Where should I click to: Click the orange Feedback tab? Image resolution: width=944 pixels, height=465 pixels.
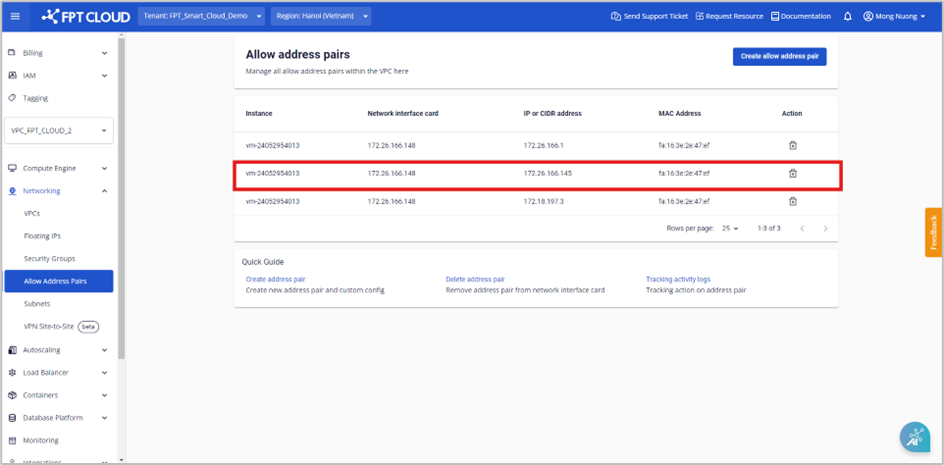point(933,232)
